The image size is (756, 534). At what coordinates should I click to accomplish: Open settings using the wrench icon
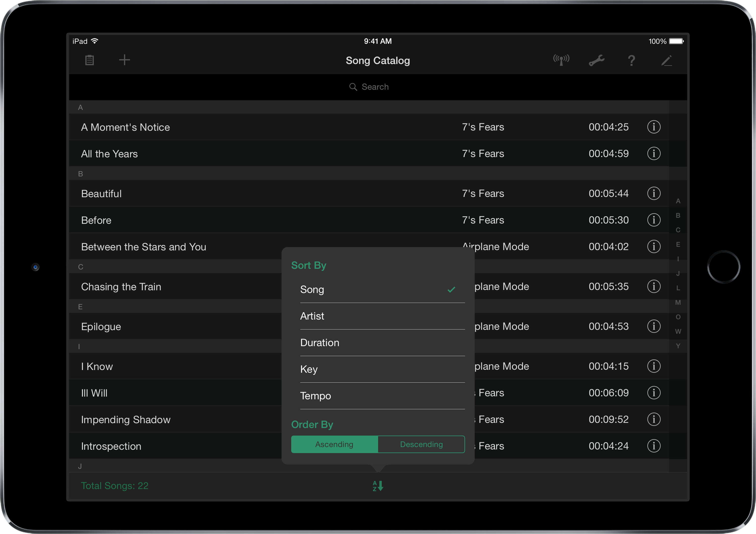click(597, 60)
